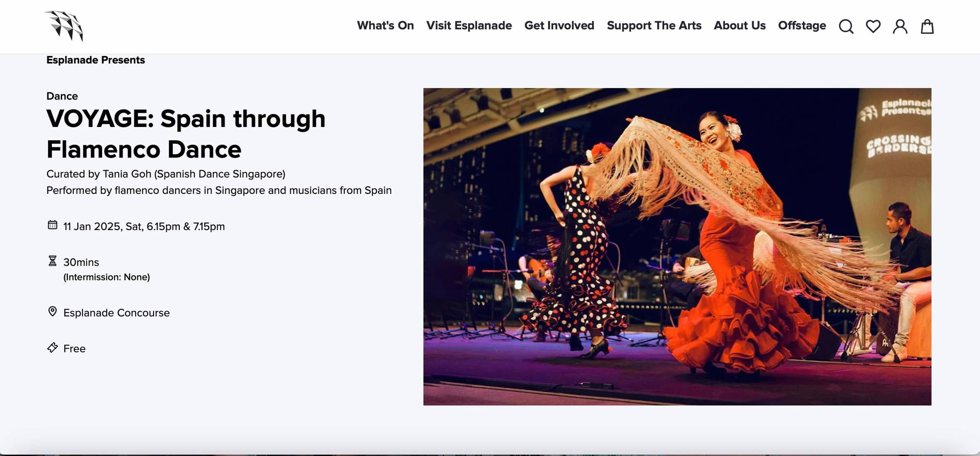Open the Visit Esplanade menu
980x456 pixels.
(x=469, y=26)
